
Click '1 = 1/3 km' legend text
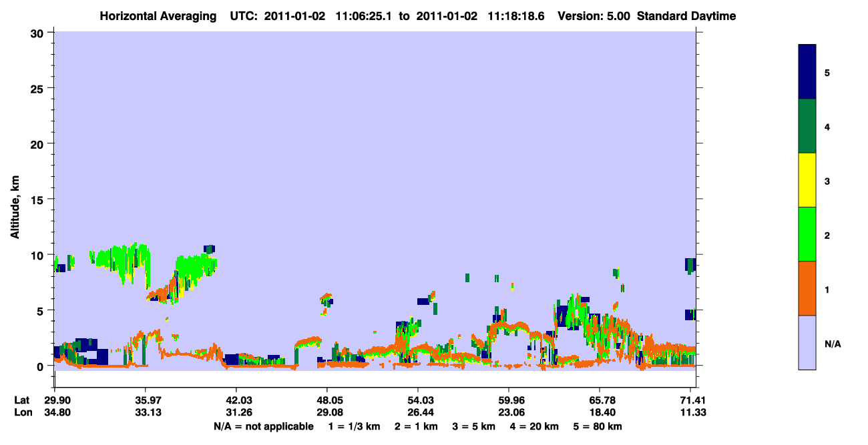(353, 426)
